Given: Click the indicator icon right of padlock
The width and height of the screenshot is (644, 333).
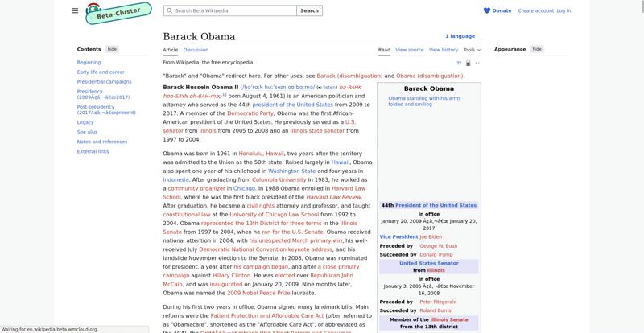Looking at the screenshot, I should point(477,63).
